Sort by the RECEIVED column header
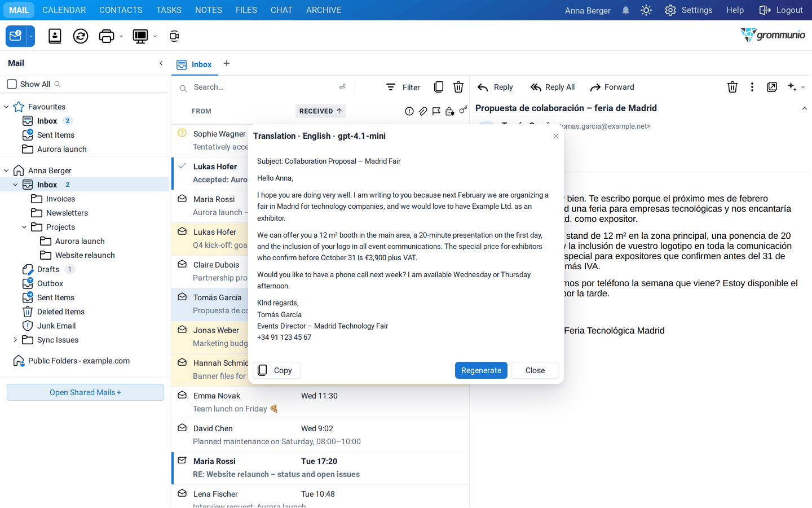This screenshot has width=812, height=508. (320, 111)
